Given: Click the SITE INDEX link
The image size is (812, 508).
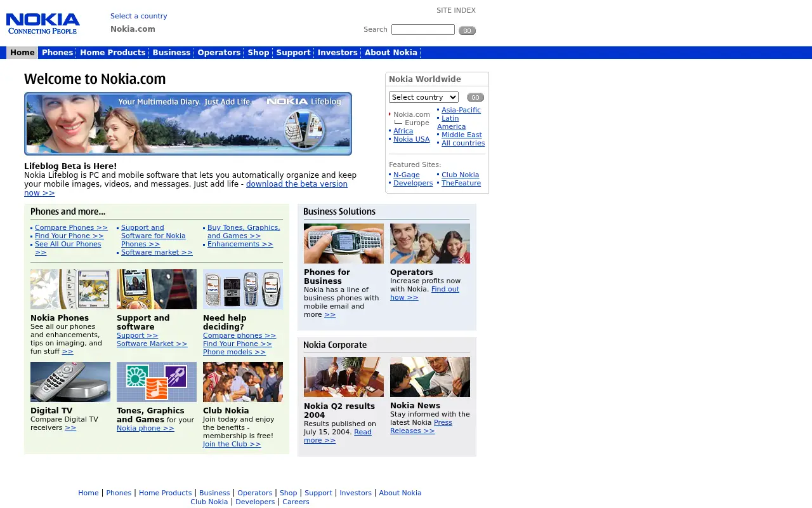Looking at the screenshot, I should coord(455,10).
